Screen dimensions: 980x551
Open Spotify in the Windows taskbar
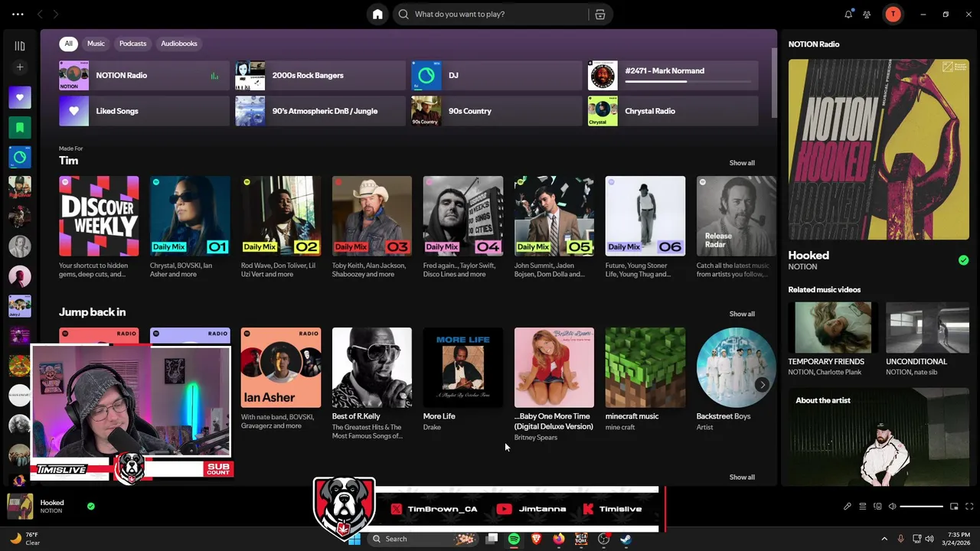514,539
